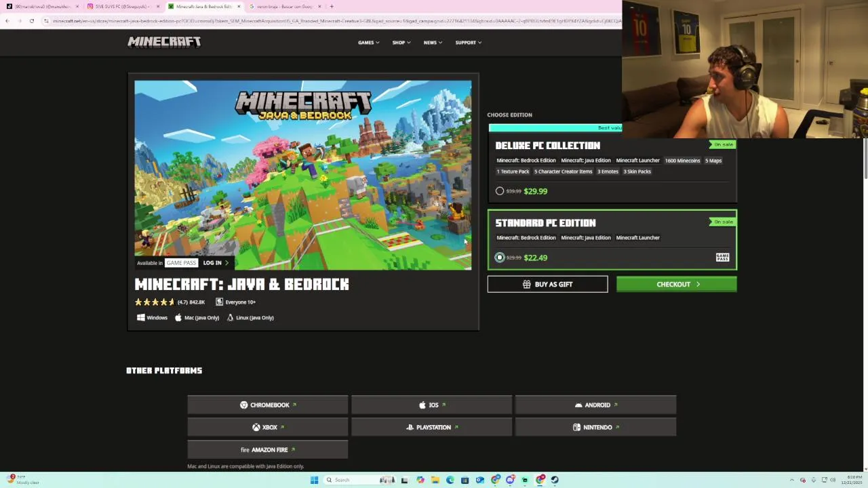Click the green Checkout button
This screenshot has width=868, height=488.
coord(676,285)
